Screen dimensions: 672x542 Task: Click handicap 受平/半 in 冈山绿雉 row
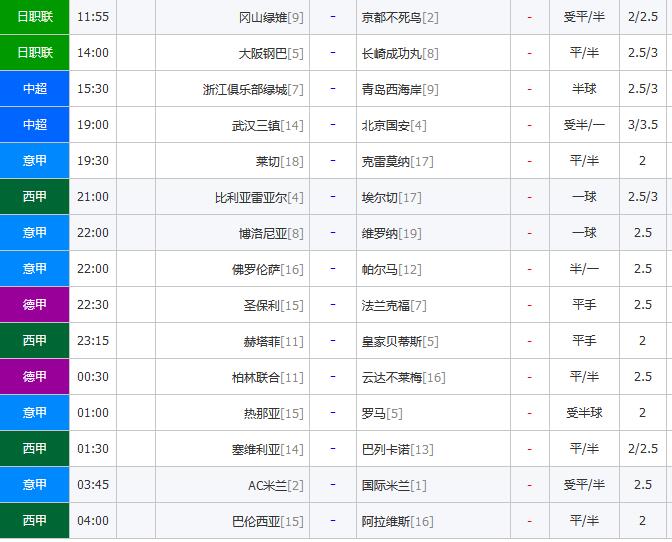[584, 17]
